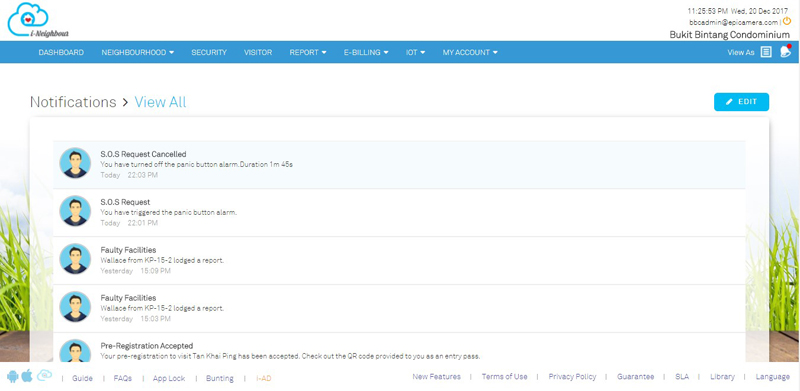Viewport: 800px width, 391px height.
Task: Open the Library footer link
Action: (722, 377)
